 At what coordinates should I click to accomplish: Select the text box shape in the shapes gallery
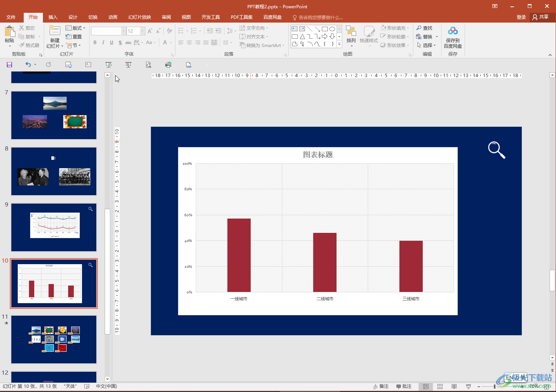tap(294, 29)
